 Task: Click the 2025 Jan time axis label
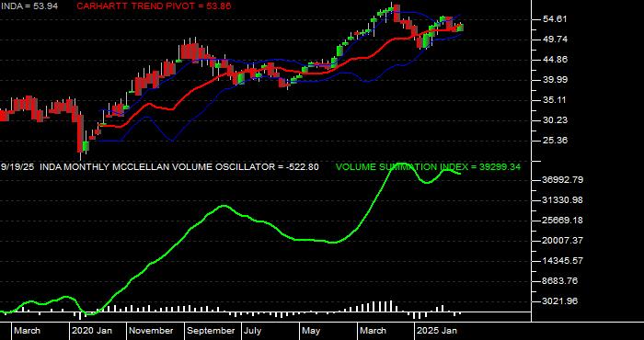pos(437,331)
